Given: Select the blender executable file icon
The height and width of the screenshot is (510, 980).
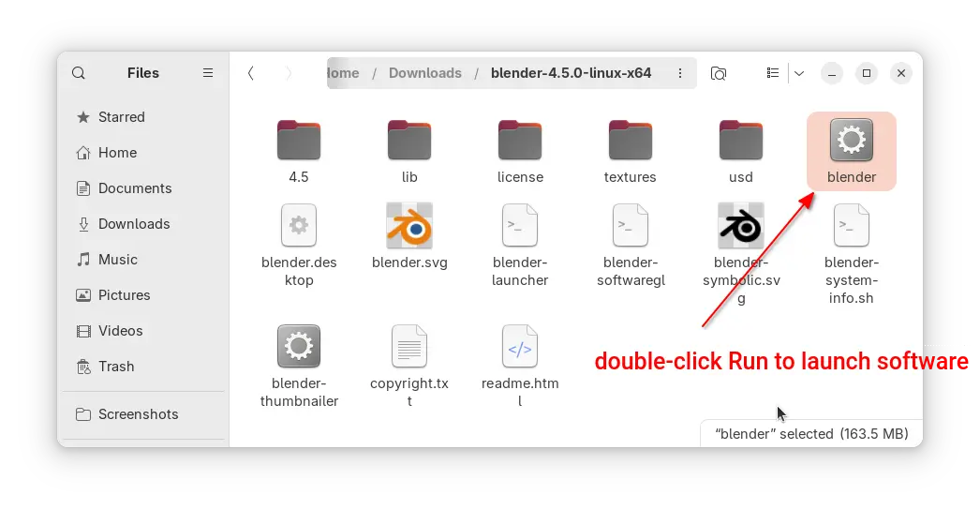Looking at the screenshot, I should pos(852,141).
